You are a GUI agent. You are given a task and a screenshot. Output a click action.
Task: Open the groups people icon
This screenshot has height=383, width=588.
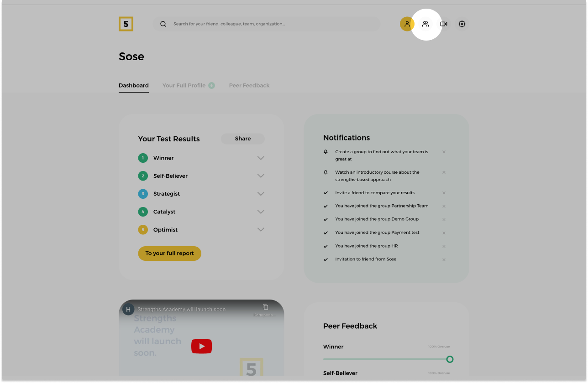coord(425,24)
